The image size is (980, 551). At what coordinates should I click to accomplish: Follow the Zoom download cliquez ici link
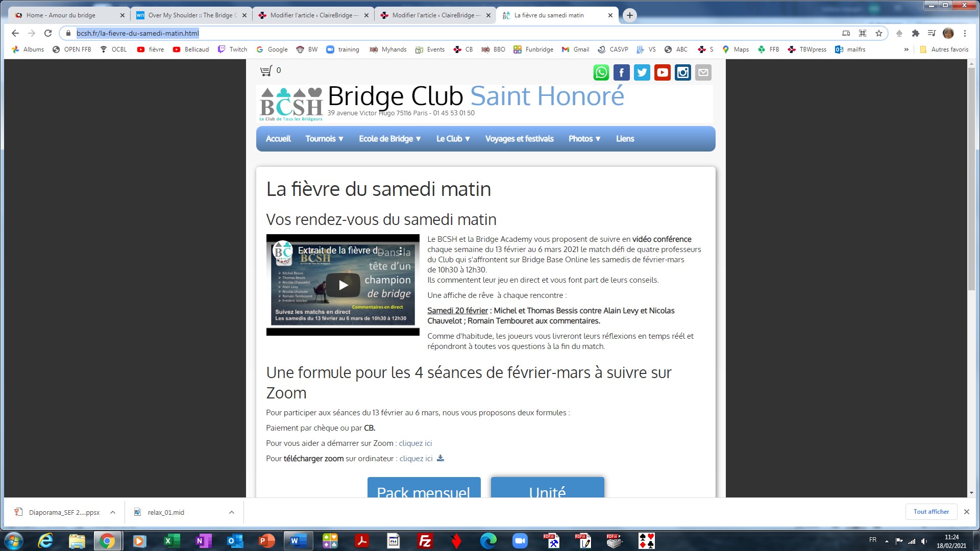click(x=416, y=459)
